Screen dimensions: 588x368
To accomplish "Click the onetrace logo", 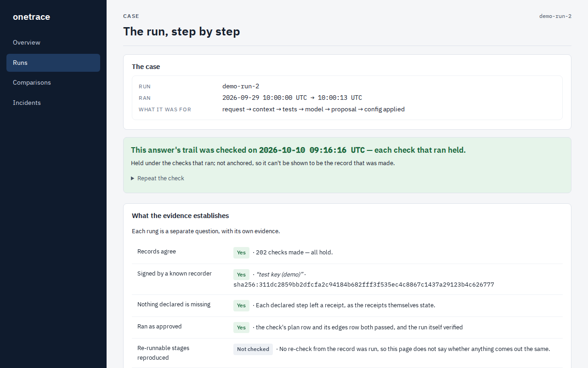I will click(31, 17).
